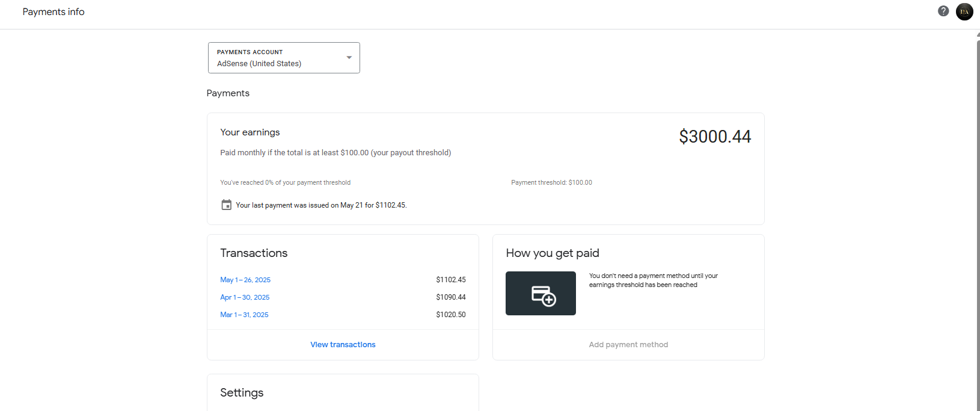This screenshot has width=980, height=411.
Task: Click the $1102.45 May transaction amount
Action: click(451, 280)
